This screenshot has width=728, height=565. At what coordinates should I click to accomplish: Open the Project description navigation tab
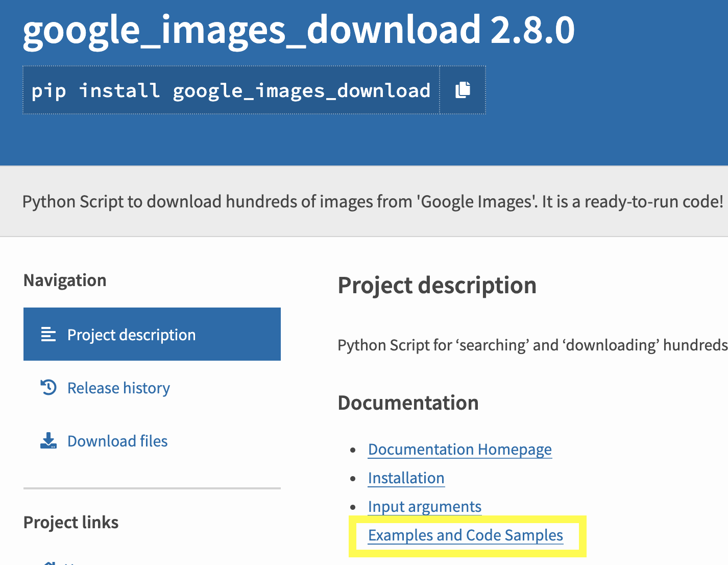point(152,334)
